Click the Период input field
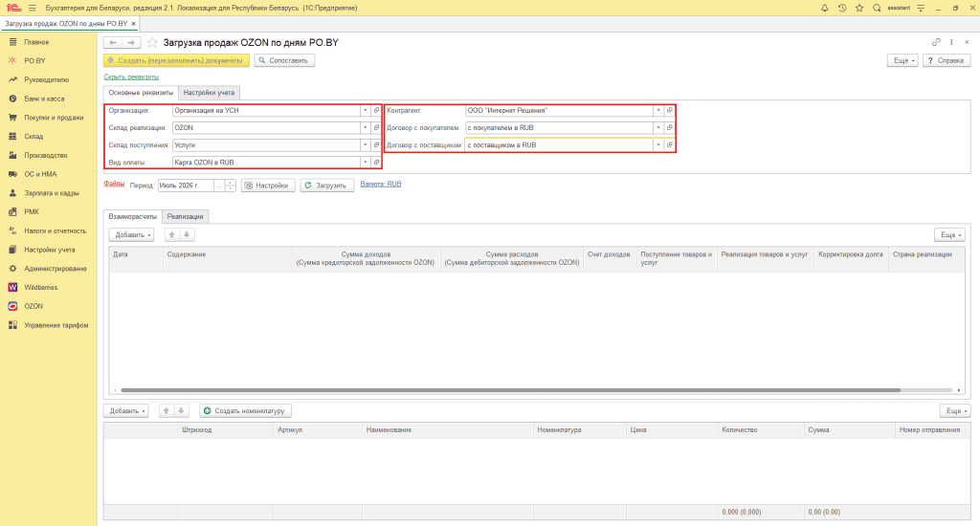980x526 pixels. (x=186, y=186)
